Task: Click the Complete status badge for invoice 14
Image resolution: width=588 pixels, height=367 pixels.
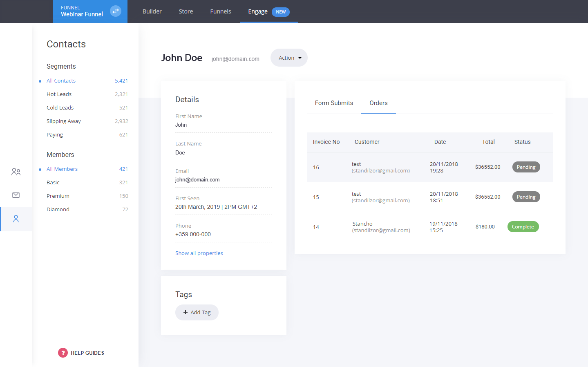Action: [523, 227]
